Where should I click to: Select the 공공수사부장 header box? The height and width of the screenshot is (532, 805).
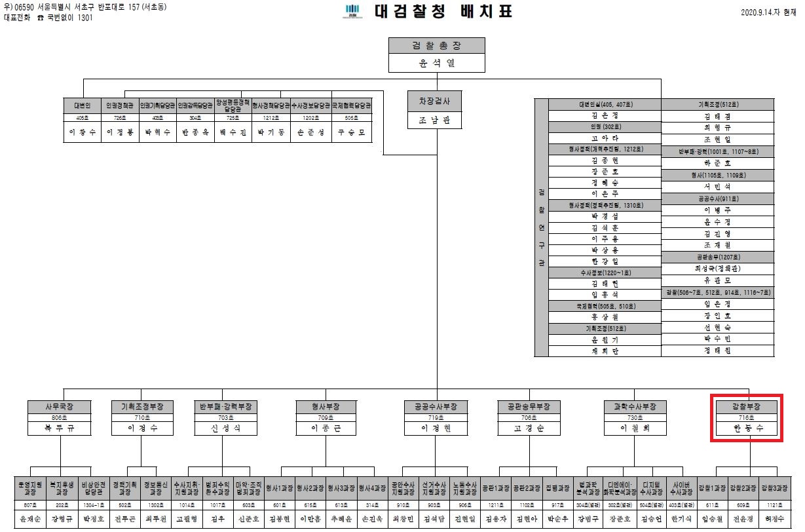coord(436,407)
